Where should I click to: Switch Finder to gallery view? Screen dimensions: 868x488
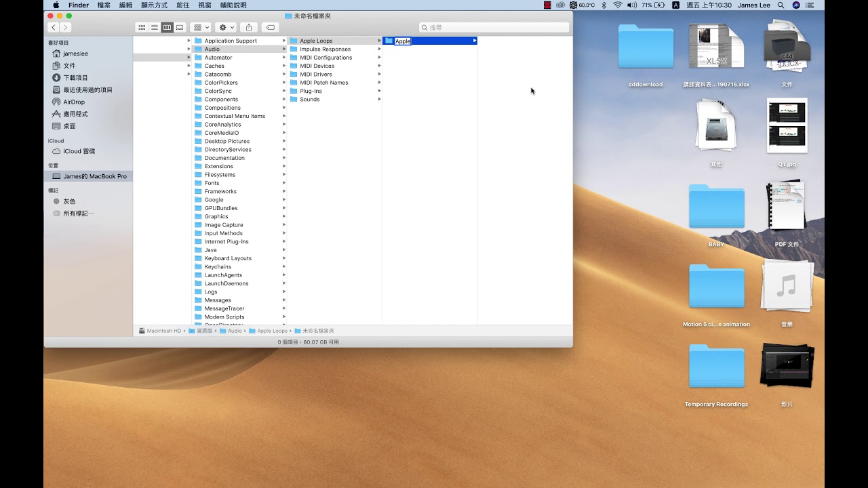pos(180,27)
